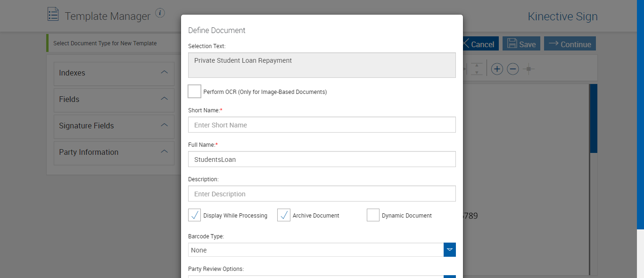Open the Barcode Type dropdown
The image size is (644, 278).
(x=450, y=250)
